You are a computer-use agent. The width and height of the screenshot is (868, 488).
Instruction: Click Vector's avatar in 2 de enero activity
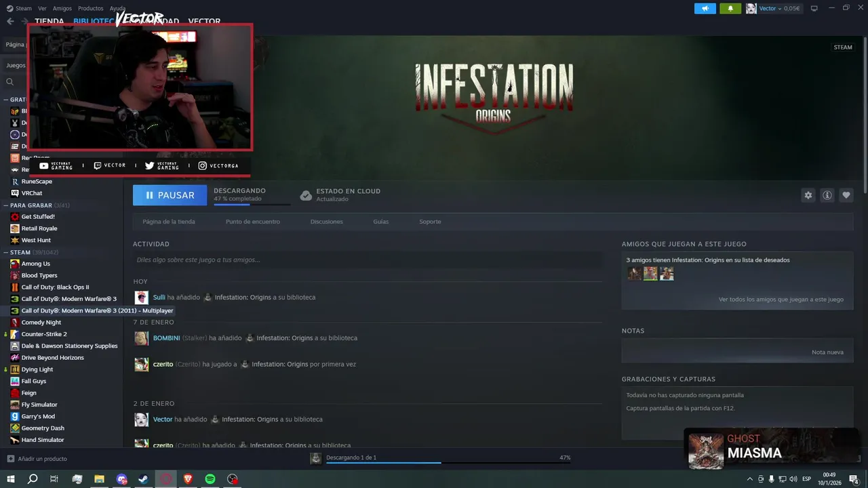tap(141, 420)
